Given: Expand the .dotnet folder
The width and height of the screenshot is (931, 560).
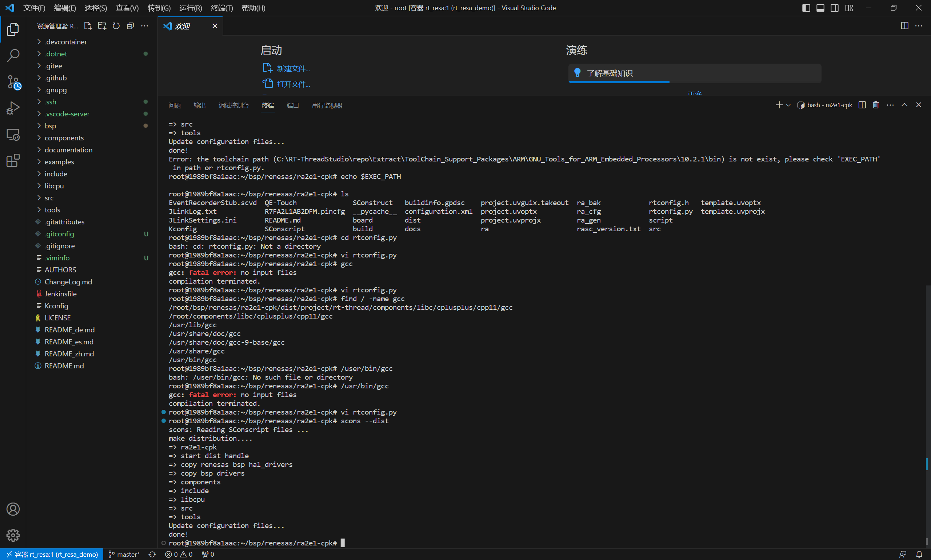Looking at the screenshot, I should pos(92,54).
